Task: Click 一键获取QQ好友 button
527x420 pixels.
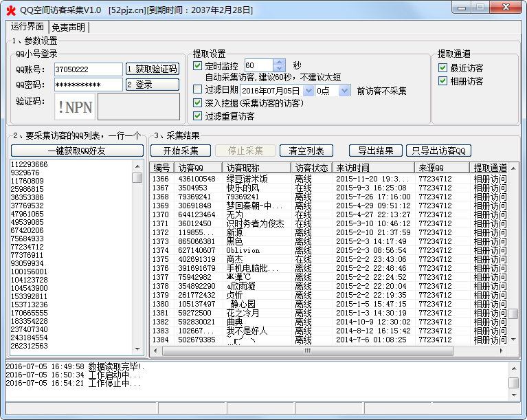Action: click(76, 151)
